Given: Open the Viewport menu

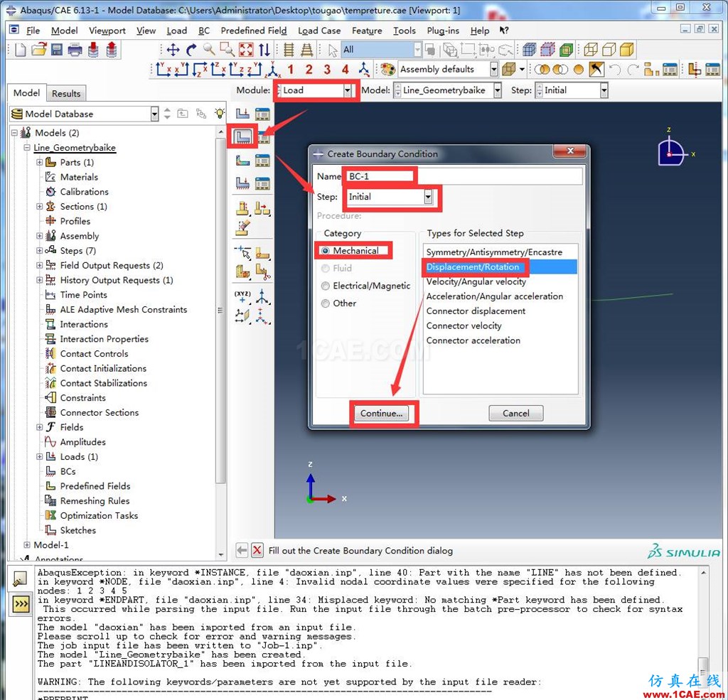Looking at the screenshot, I should point(107,31).
